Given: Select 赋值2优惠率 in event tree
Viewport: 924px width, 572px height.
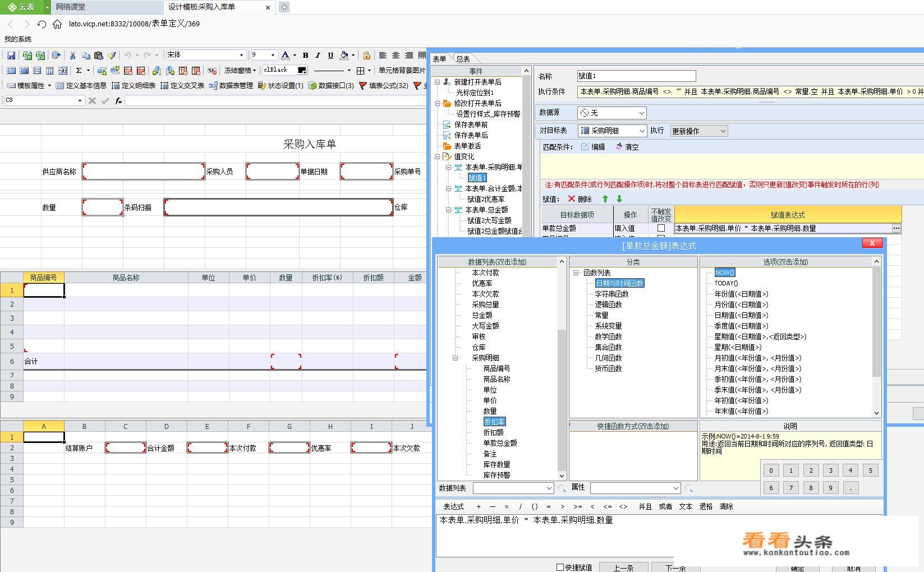Looking at the screenshot, I should (486, 199).
